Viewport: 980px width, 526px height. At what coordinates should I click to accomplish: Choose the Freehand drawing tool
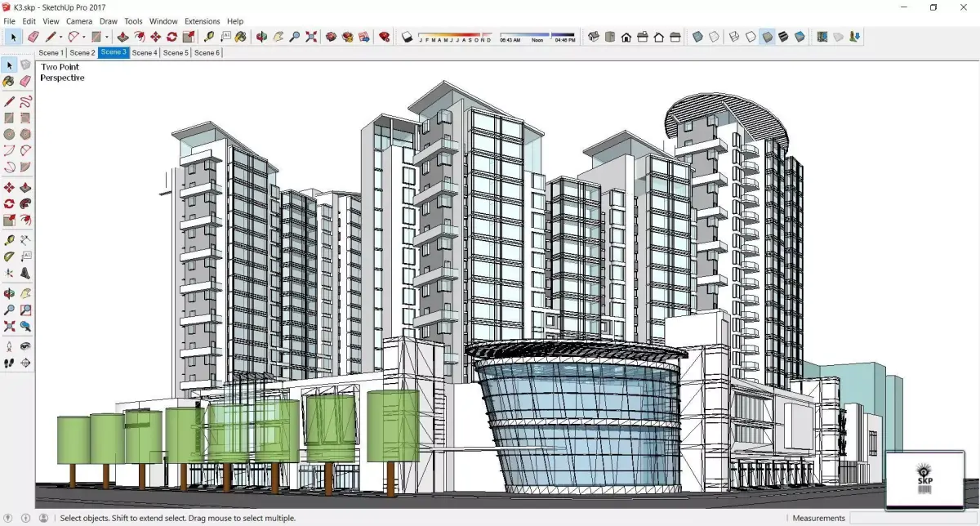(x=25, y=102)
